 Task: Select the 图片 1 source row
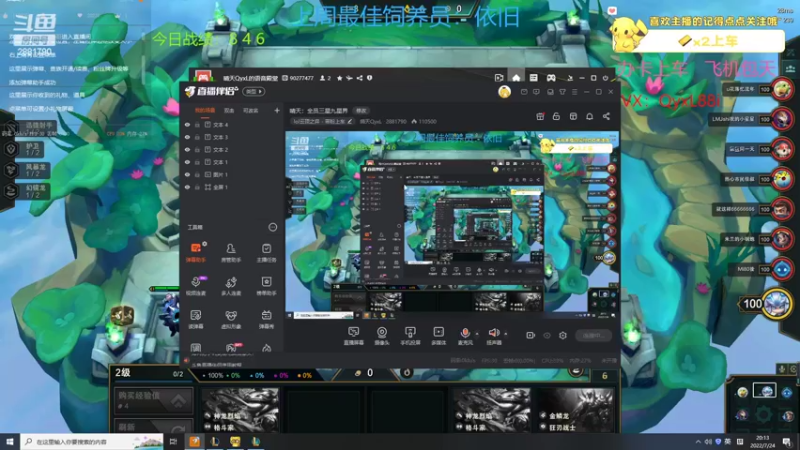pos(232,174)
